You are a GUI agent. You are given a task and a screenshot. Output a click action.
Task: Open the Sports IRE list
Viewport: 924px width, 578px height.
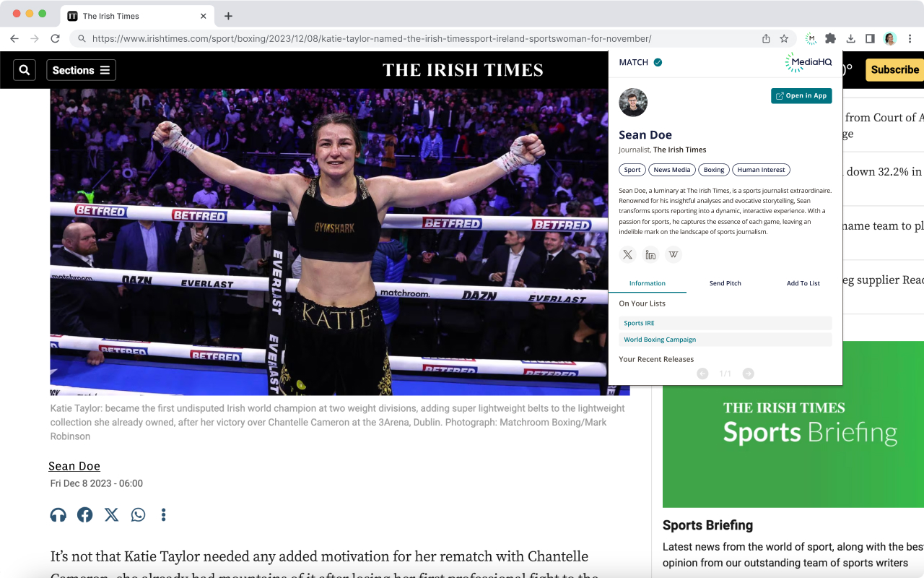(725, 323)
